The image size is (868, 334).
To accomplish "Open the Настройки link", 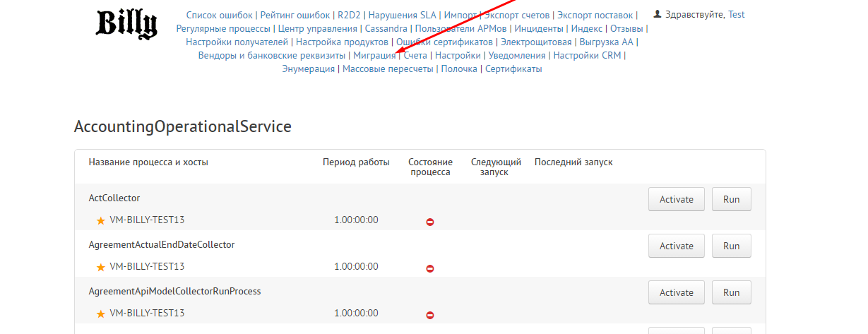I will click(458, 55).
